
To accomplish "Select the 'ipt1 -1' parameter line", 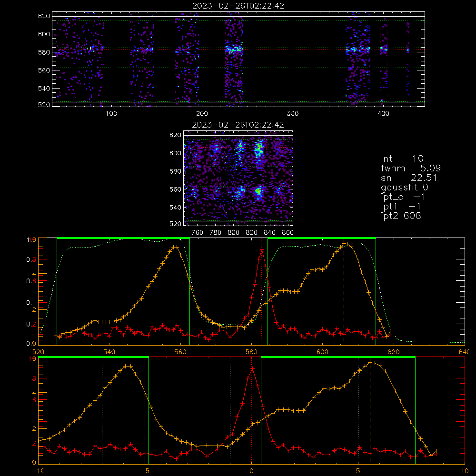I will 401,207.
